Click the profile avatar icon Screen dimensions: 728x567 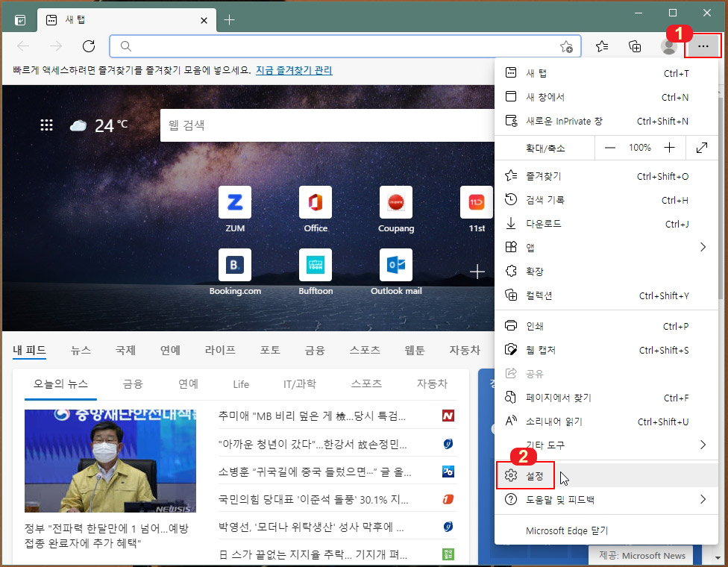pyautogui.click(x=668, y=46)
